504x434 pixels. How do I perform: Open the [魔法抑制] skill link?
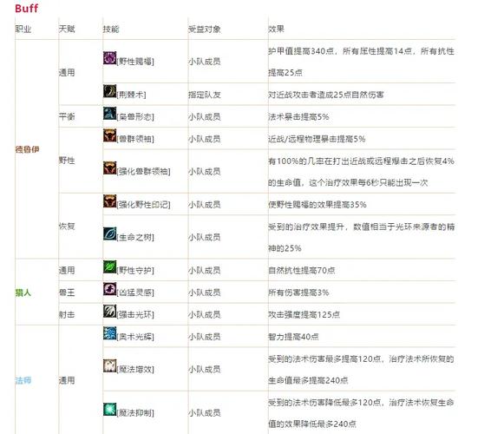pos(135,413)
